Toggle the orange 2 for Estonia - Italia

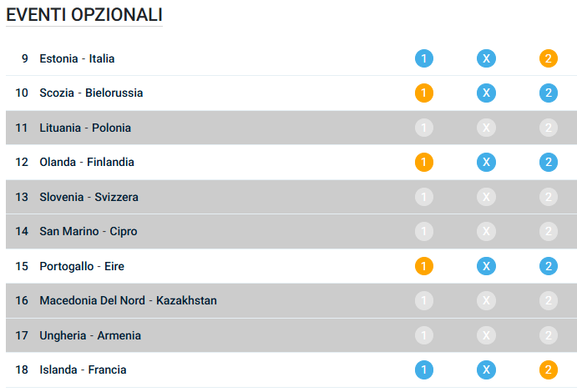pos(548,58)
